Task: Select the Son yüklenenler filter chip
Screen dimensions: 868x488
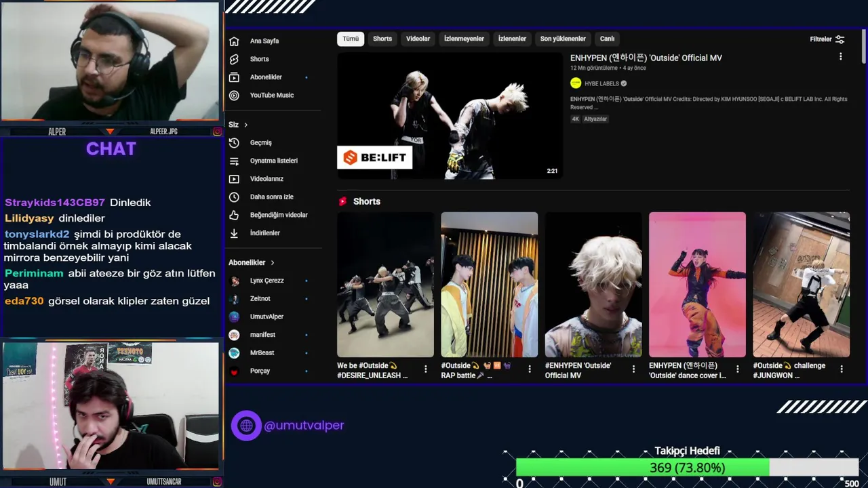Action: tap(563, 39)
